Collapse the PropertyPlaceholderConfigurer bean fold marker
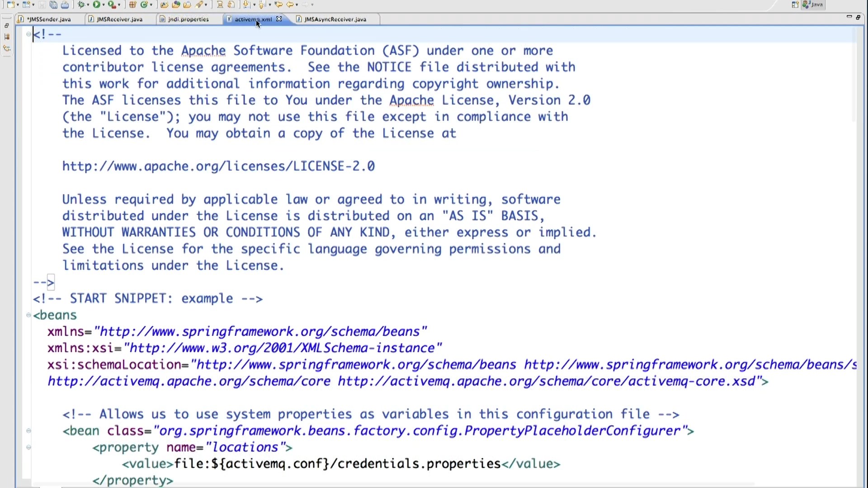 pos(28,431)
